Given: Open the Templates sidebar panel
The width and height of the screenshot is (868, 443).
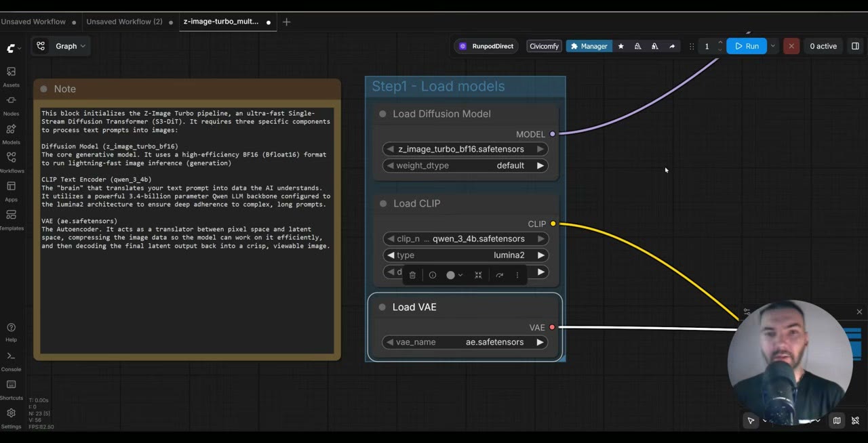Looking at the screenshot, I should pyautogui.click(x=11, y=219).
